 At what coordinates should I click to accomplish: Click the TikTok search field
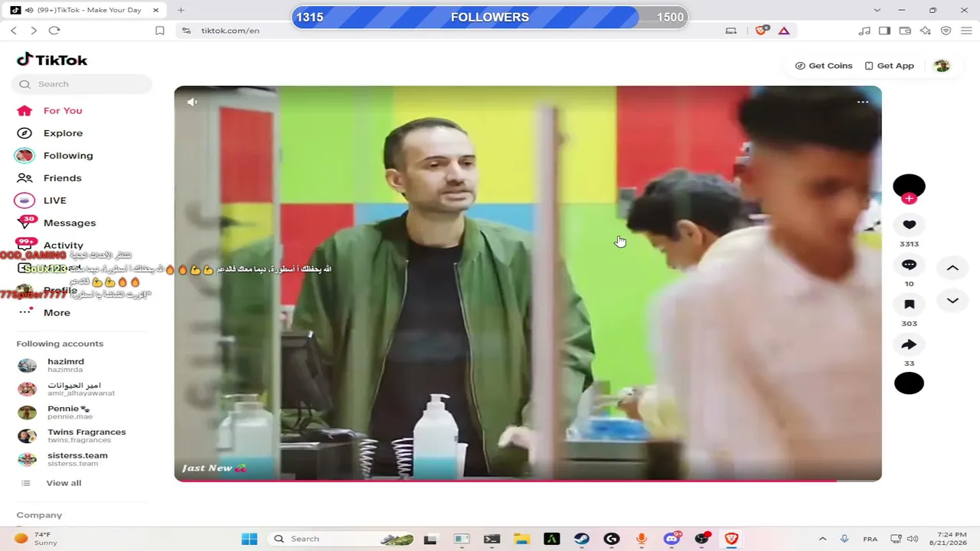(x=82, y=84)
